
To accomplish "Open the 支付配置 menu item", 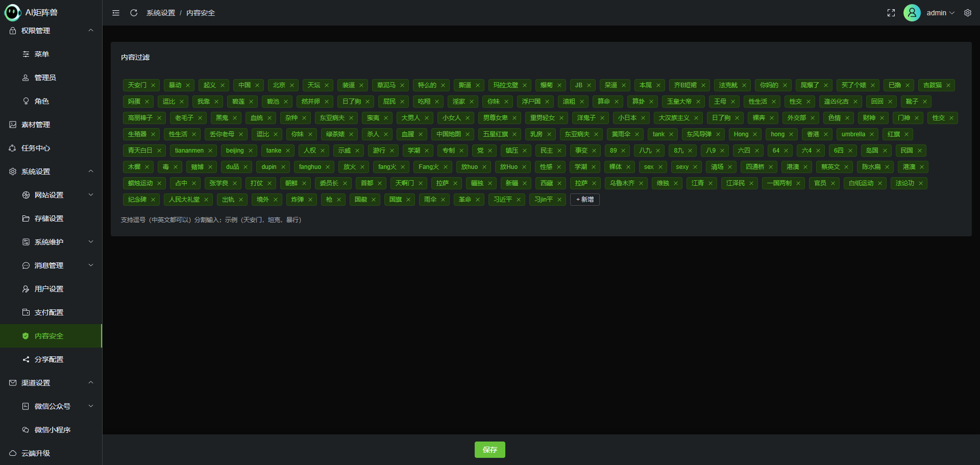I will click(x=49, y=312).
